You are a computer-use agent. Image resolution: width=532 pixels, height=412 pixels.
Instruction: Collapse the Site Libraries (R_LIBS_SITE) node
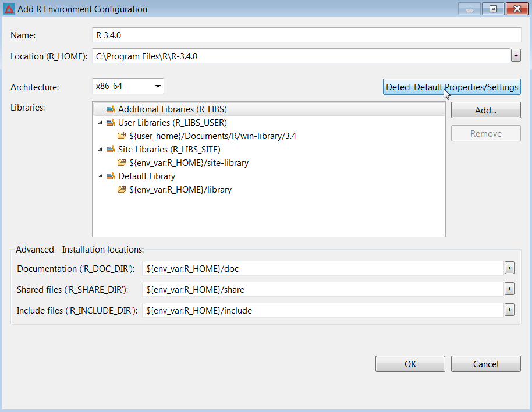pyautogui.click(x=100, y=150)
